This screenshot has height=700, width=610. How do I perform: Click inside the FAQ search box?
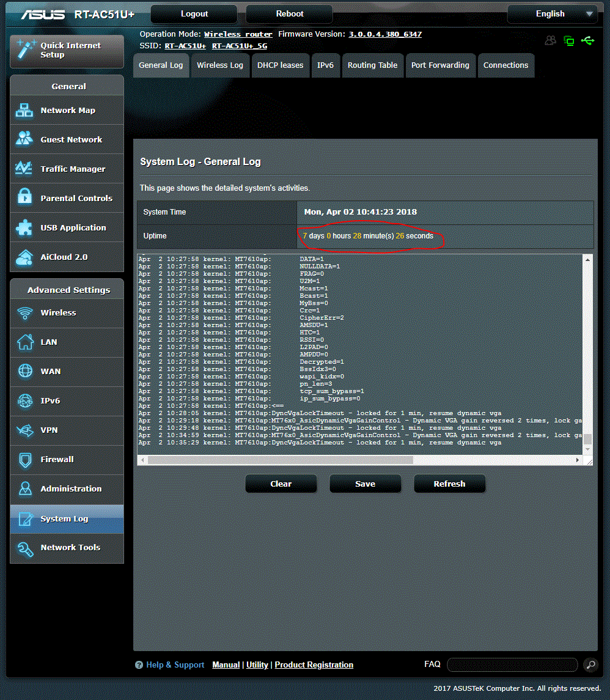click(x=512, y=665)
